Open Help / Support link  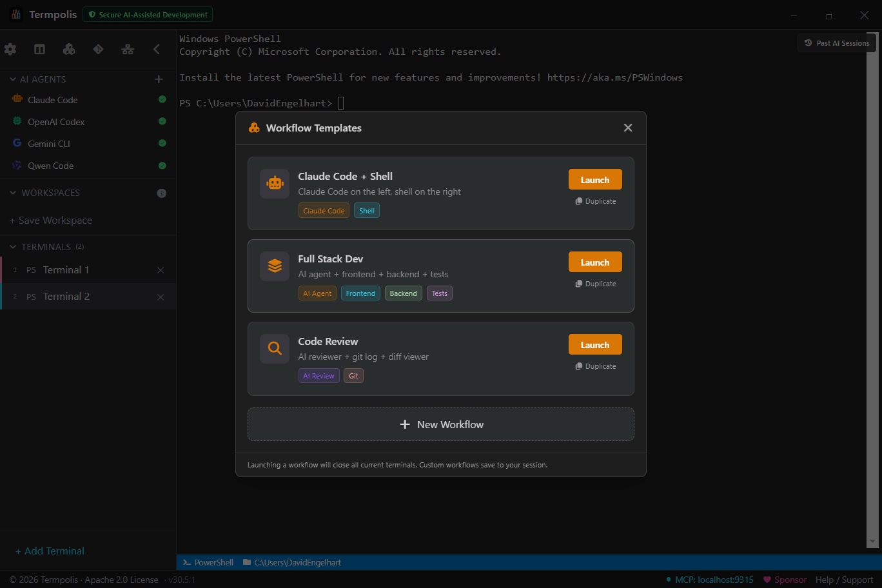pos(844,580)
